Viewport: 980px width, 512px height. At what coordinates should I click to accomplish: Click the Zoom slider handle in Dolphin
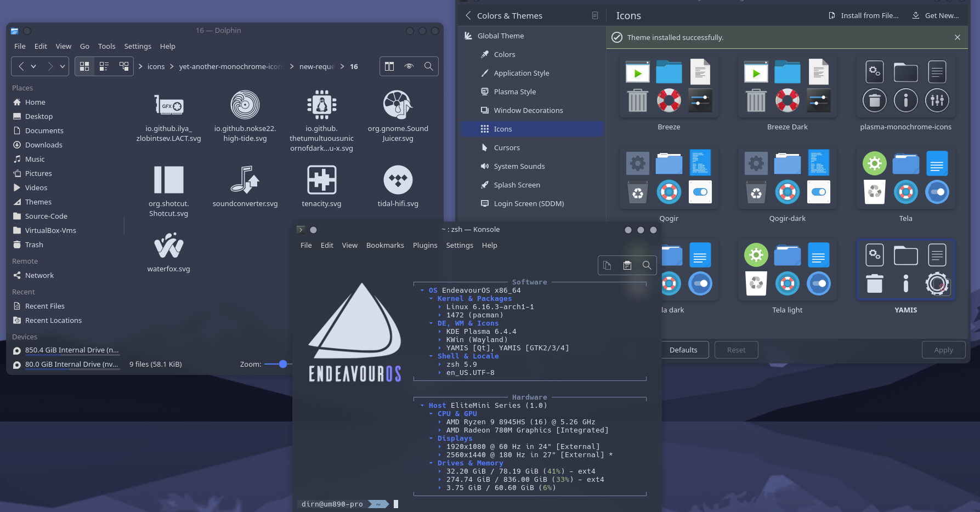pos(283,364)
